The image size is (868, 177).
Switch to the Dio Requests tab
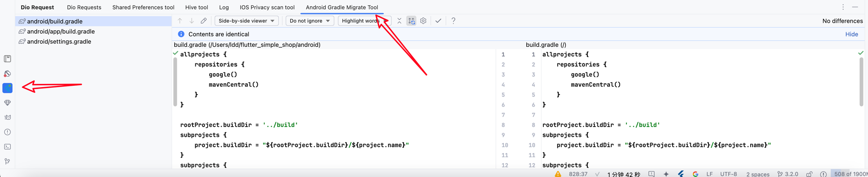pos(84,7)
